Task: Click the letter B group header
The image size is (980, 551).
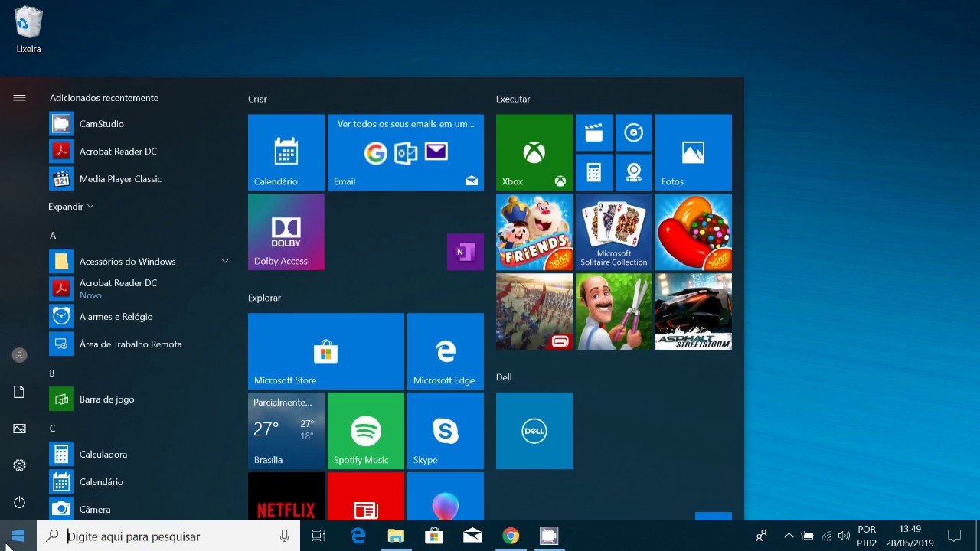Action: pyautogui.click(x=52, y=373)
